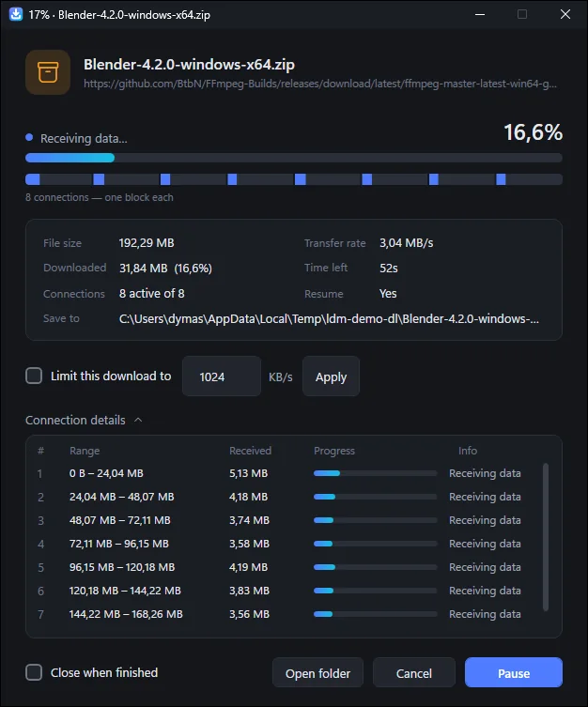Viewport: 588px width, 707px height.
Task: Click the connection details scrollbar
Action: 546,536
